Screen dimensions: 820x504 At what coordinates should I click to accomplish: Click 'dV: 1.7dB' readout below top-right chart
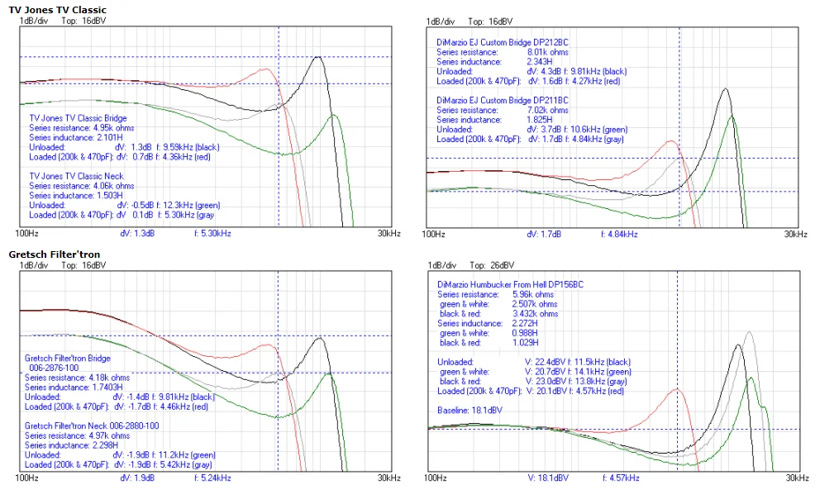coord(544,234)
